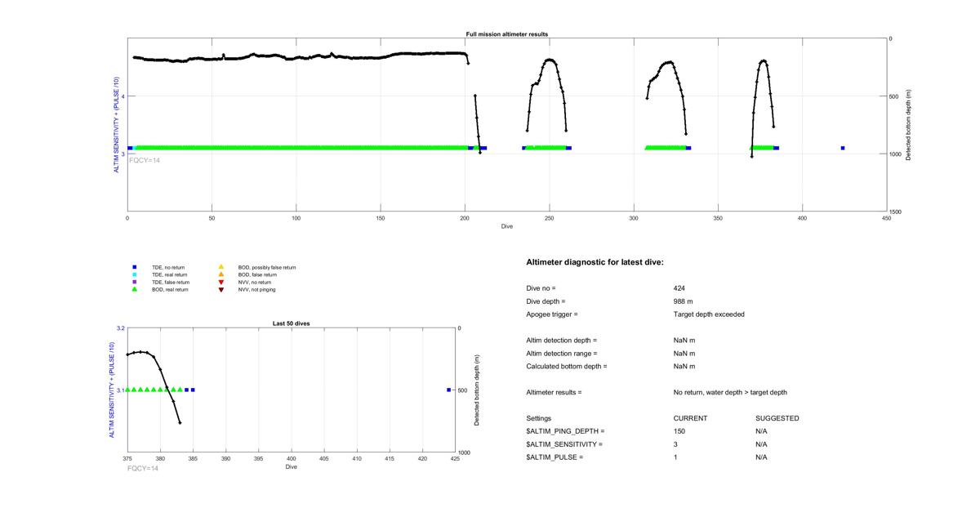This screenshot has width=980, height=508.
Task: Click the 'TDE, no return' legend label
Action: click(167, 267)
